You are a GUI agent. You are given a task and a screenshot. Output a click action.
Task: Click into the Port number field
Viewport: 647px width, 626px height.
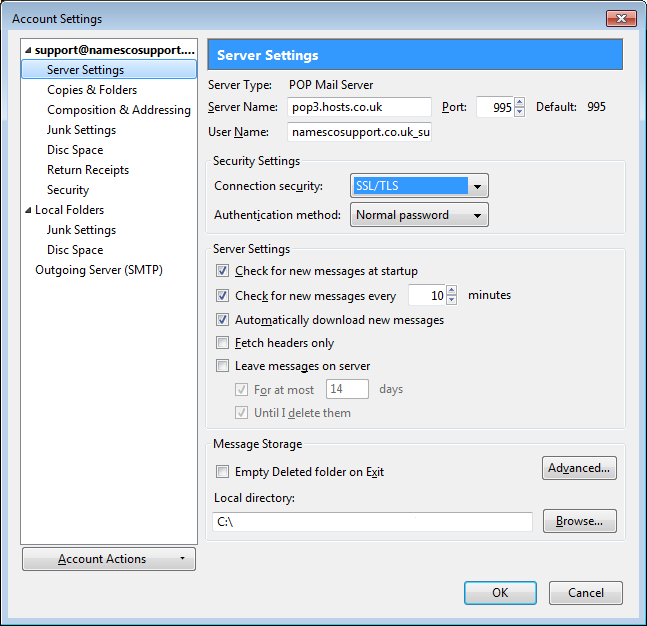pyautogui.click(x=496, y=107)
